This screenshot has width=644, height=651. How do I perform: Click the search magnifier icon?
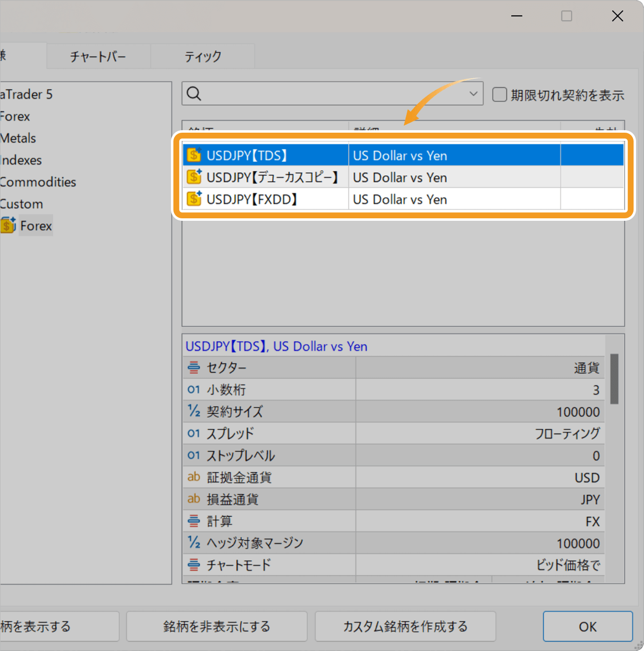(x=194, y=94)
